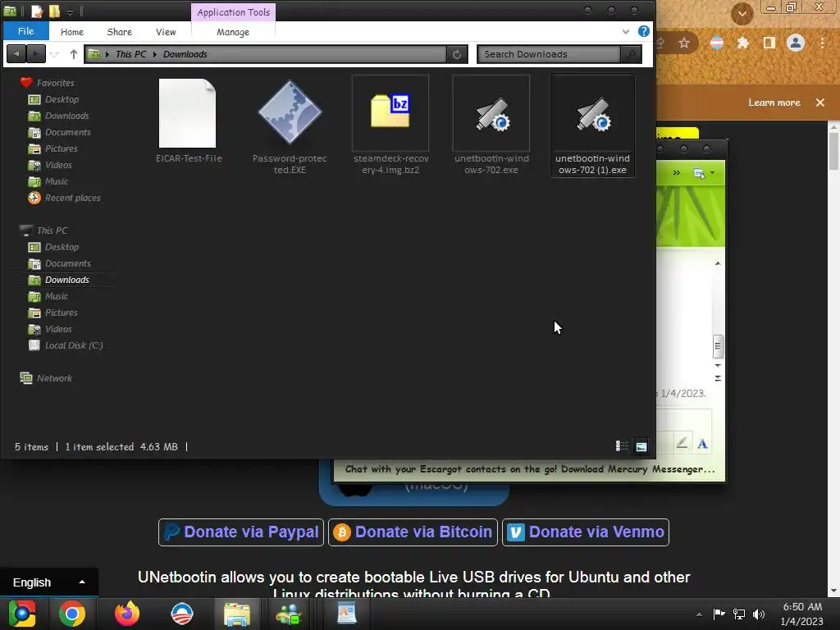Open Videos under Favorites

(x=58, y=165)
